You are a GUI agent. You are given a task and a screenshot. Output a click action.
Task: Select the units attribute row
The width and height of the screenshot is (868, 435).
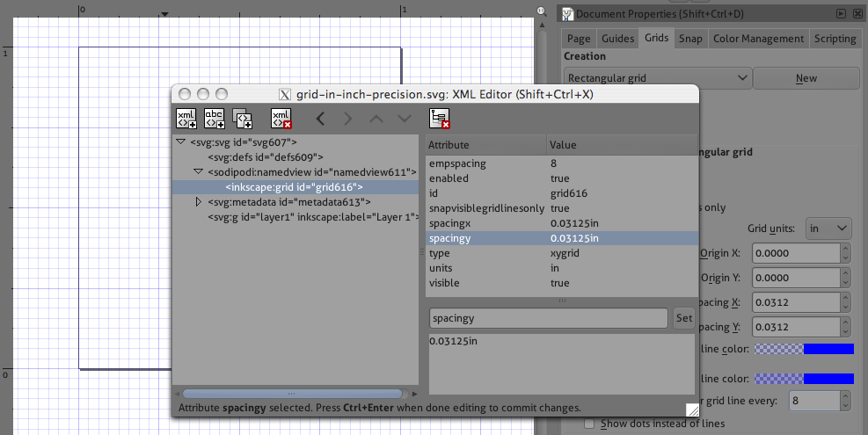(x=562, y=268)
